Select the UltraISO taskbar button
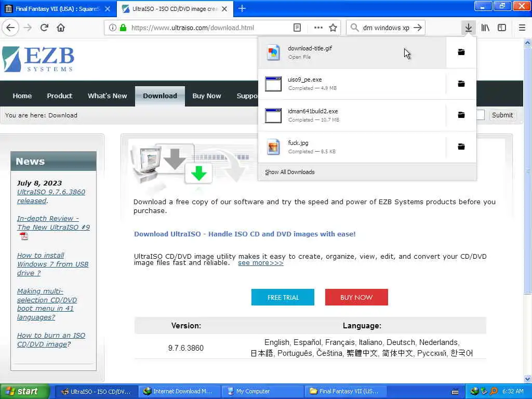 pos(97,391)
